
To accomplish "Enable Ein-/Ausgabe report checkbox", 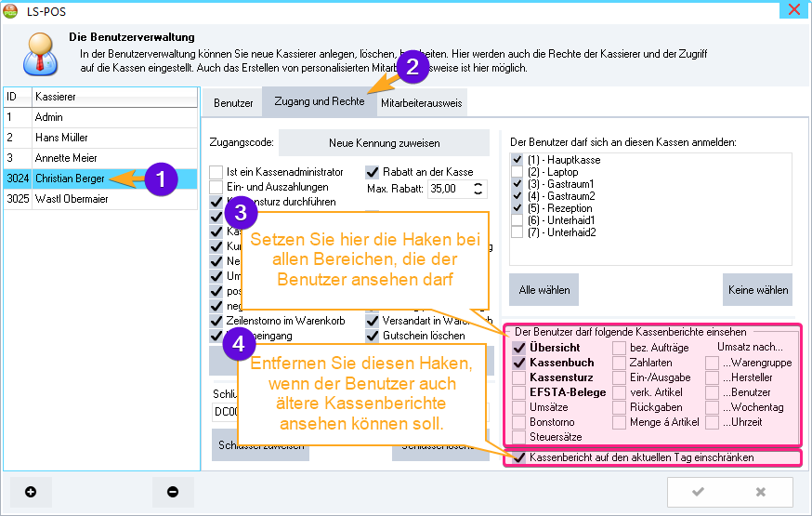I will pos(620,377).
